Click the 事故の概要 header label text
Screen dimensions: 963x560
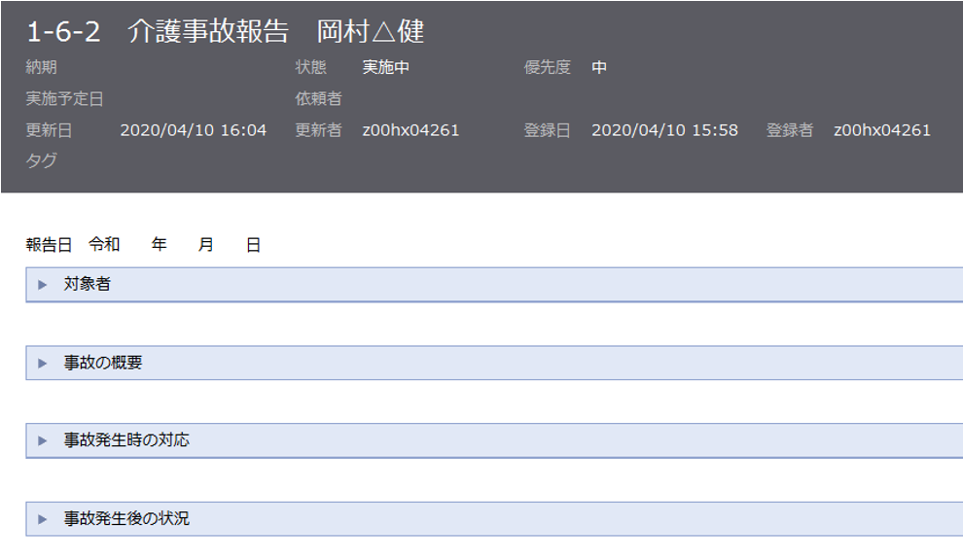click(103, 363)
